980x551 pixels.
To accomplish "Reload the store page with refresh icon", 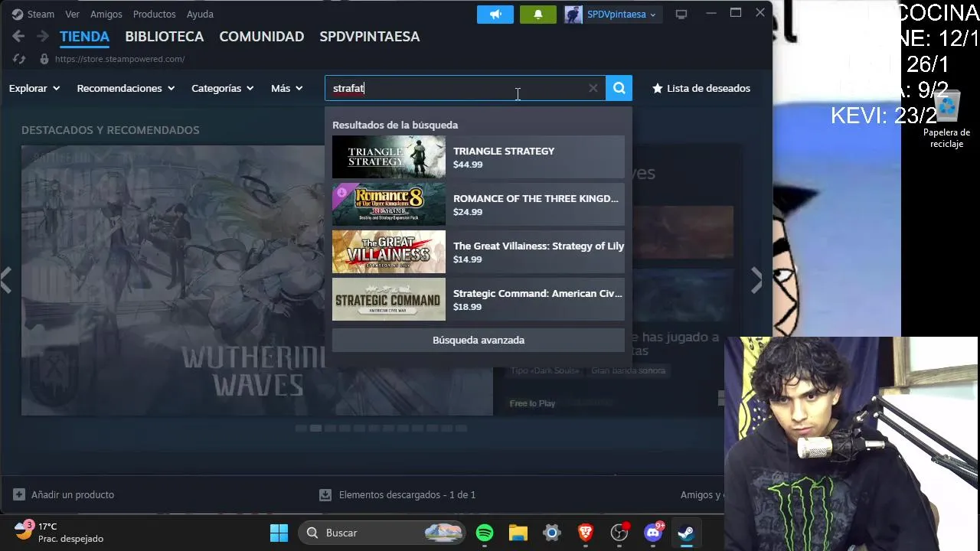I will tap(19, 59).
